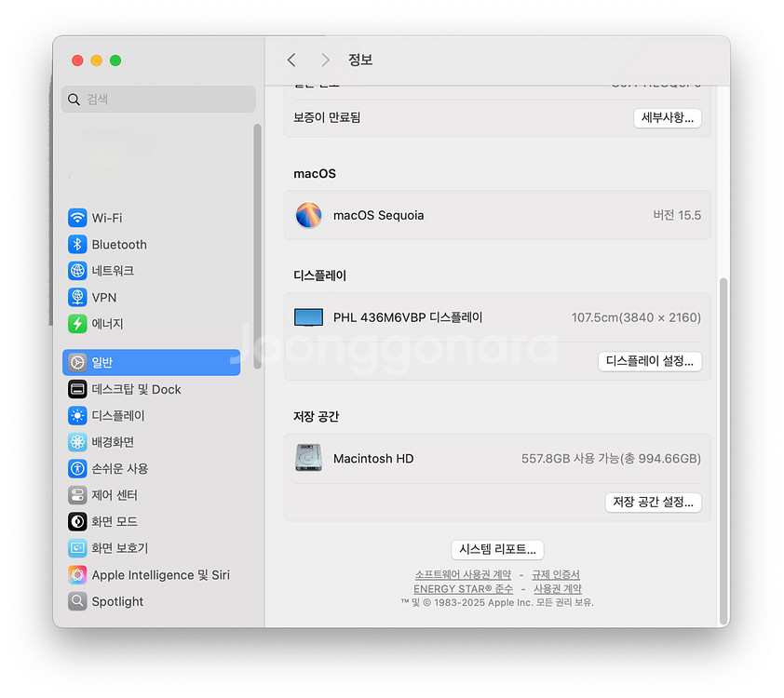Focus the 검색 search field

click(x=158, y=100)
